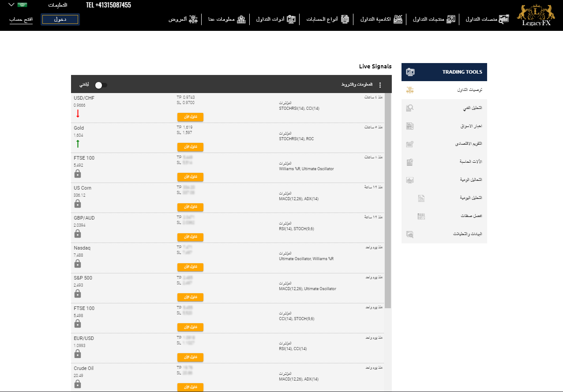Click the market news icon (اخبار الاسواق)

[410, 126]
